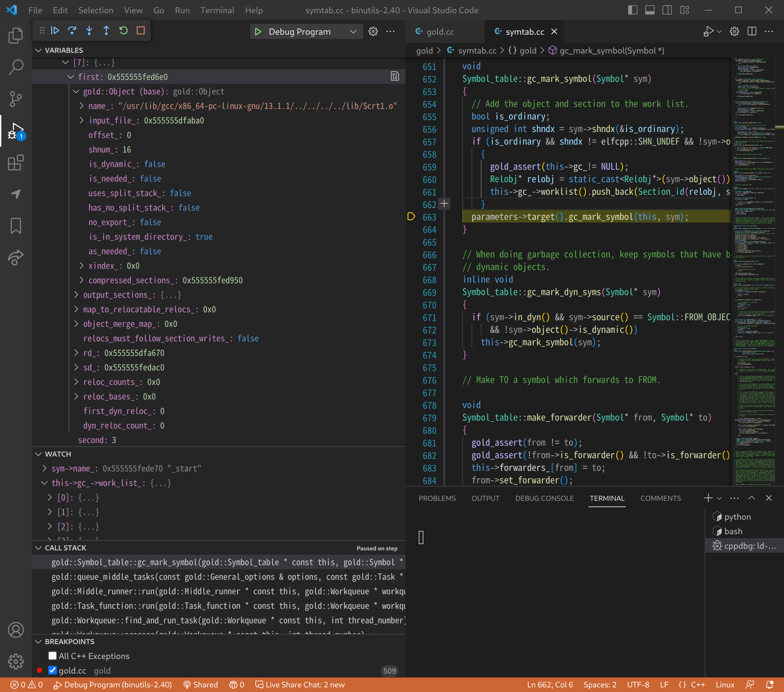
Task: Switch to the gold.cc editor tab
Action: click(440, 32)
